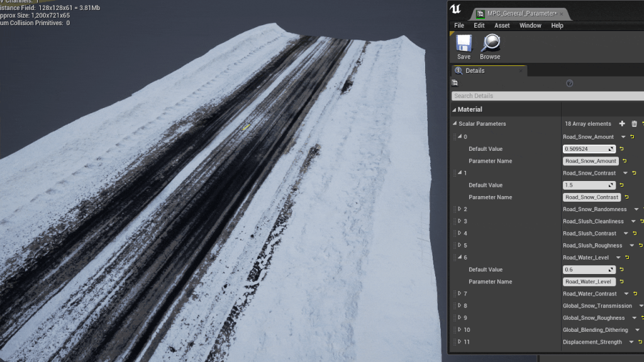Open Road_Slush_Contrast element options dropdown
The height and width of the screenshot is (362, 644).
[x=626, y=234]
